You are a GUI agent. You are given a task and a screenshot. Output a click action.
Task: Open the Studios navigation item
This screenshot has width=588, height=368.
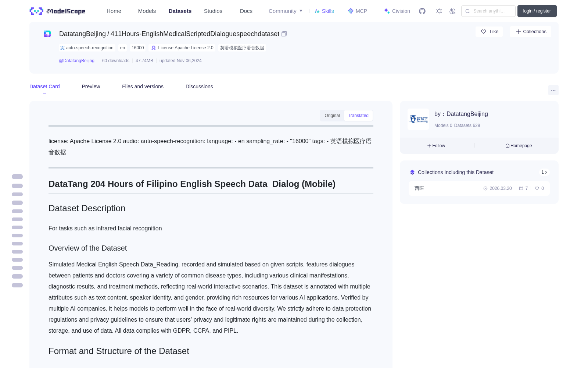tap(213, 11)
